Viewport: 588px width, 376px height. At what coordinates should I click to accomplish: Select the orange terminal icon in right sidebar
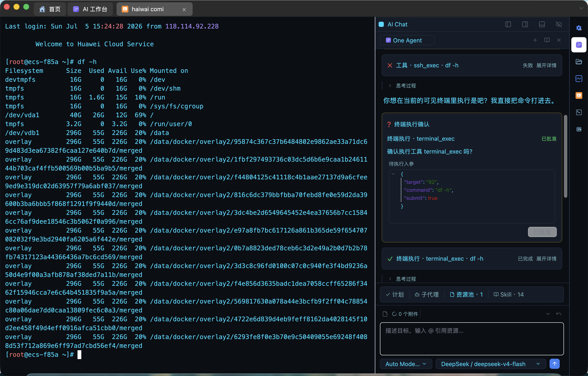click(579, 95)
